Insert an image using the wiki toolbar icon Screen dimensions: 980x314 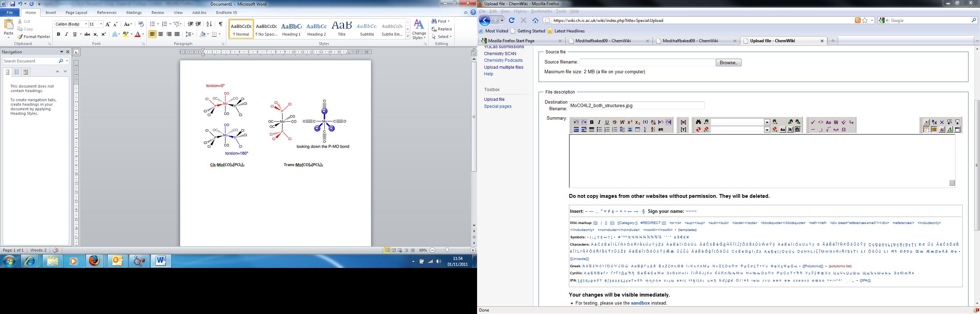coord(630,130)
